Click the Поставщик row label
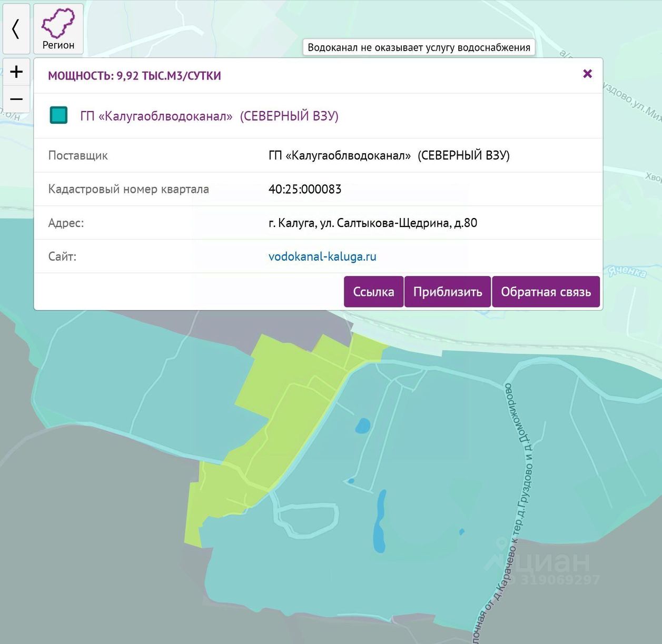662x644 pixels. point(78,155)
